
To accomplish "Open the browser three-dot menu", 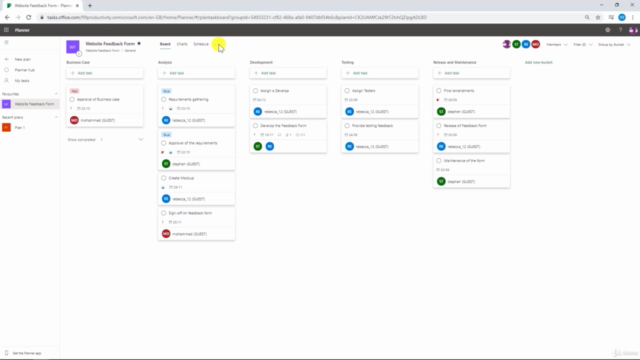I will coord(633,17).
